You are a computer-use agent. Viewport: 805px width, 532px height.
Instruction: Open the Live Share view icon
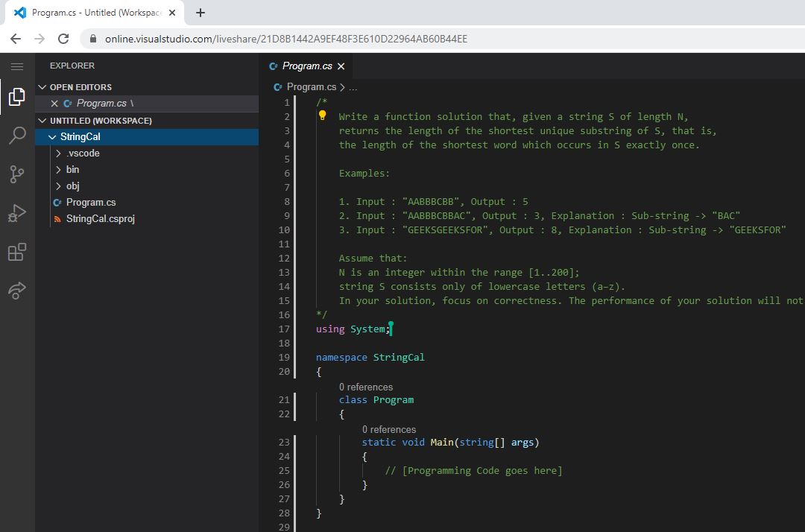16,291
